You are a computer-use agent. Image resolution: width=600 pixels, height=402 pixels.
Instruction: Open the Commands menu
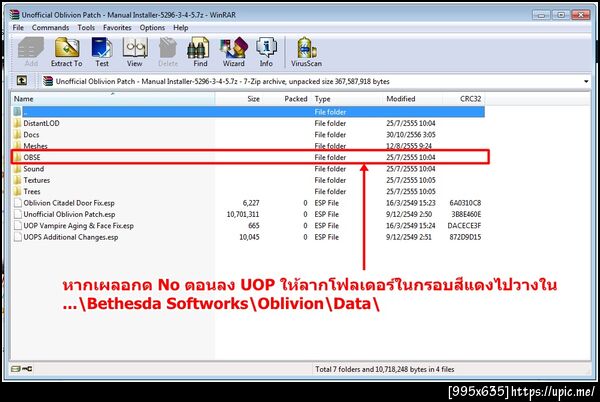click(51, 28)
